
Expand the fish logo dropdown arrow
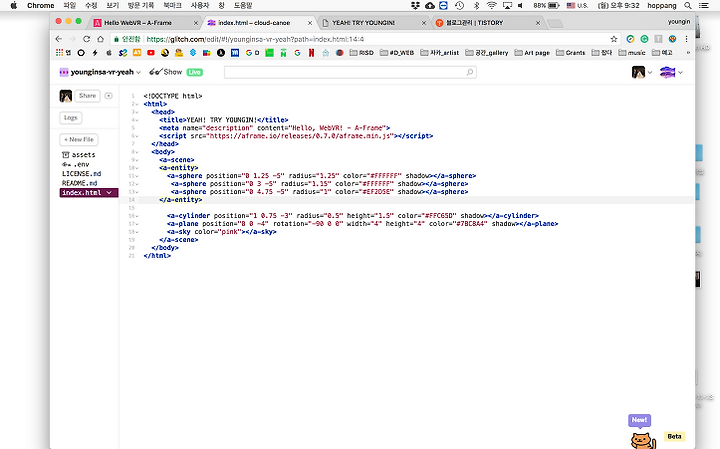681,73
